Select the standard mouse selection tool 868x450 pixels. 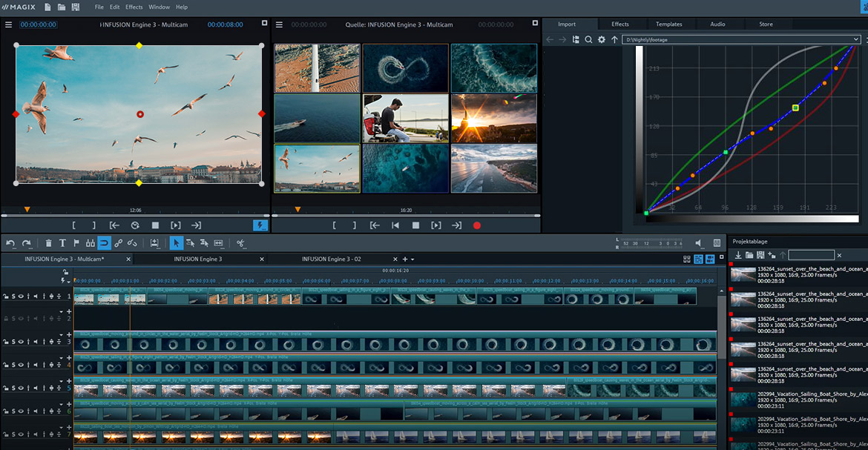(x=176, y=242)
